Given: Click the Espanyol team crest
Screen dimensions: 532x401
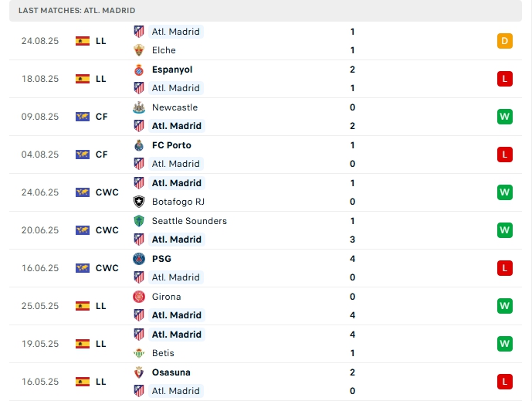Looking at the screenshot, I should point(139,70).
